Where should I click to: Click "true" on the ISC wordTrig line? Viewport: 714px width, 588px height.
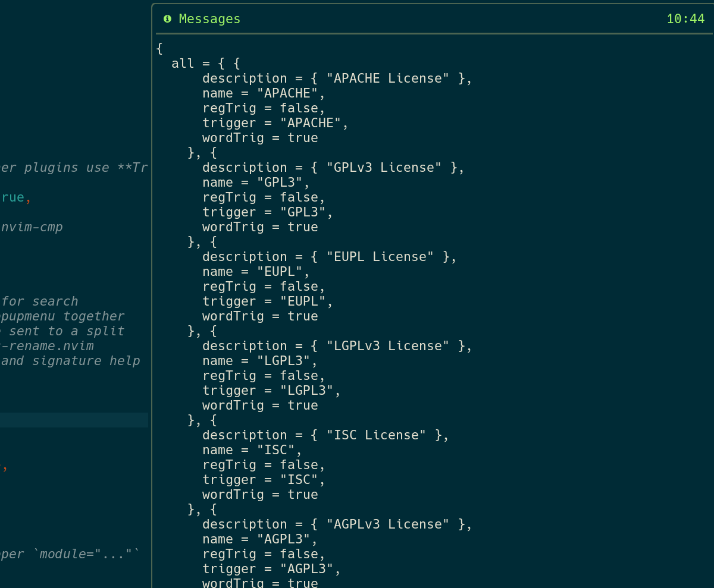(x=303, y=494)
